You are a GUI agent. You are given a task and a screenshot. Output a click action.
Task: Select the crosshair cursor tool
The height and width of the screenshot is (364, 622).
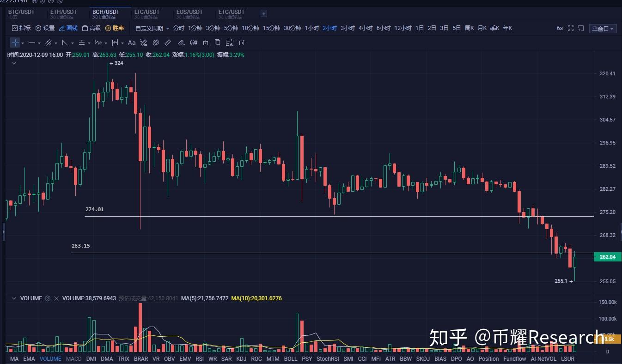(15, 42)
